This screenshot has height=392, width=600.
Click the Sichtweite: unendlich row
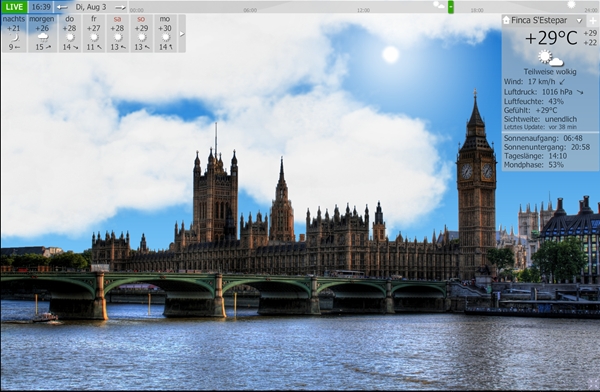click(540, 119)
